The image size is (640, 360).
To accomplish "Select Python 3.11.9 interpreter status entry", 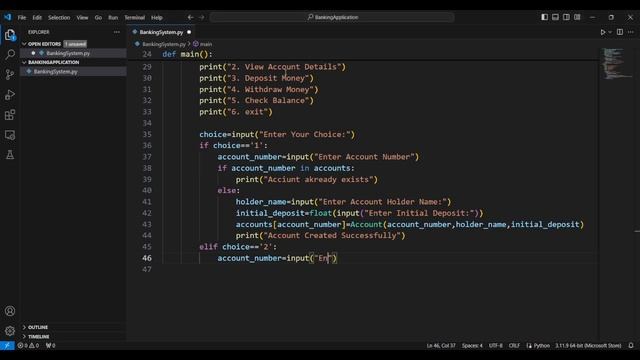I will (x=588, y=345).
